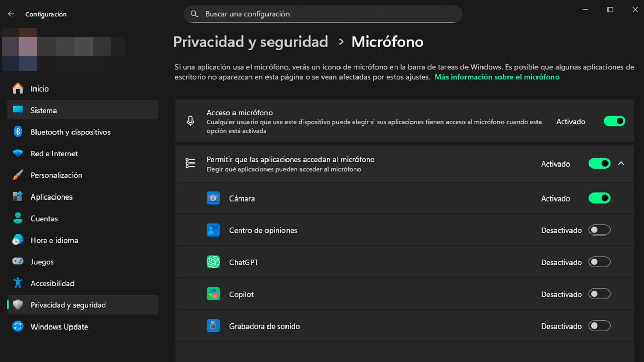
Task: Click the Buscar una configuración search box
Action: coord(323,14)
